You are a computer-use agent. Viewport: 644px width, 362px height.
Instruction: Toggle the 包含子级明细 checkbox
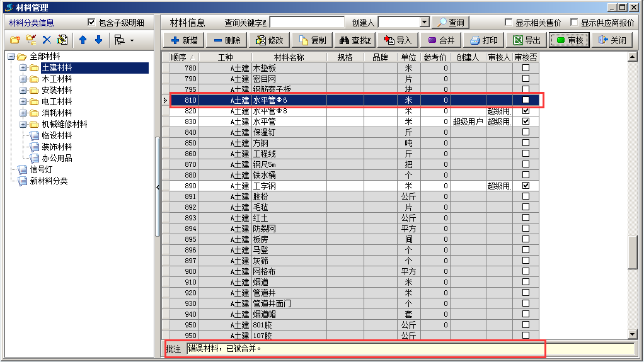click(x=92, y=23)
